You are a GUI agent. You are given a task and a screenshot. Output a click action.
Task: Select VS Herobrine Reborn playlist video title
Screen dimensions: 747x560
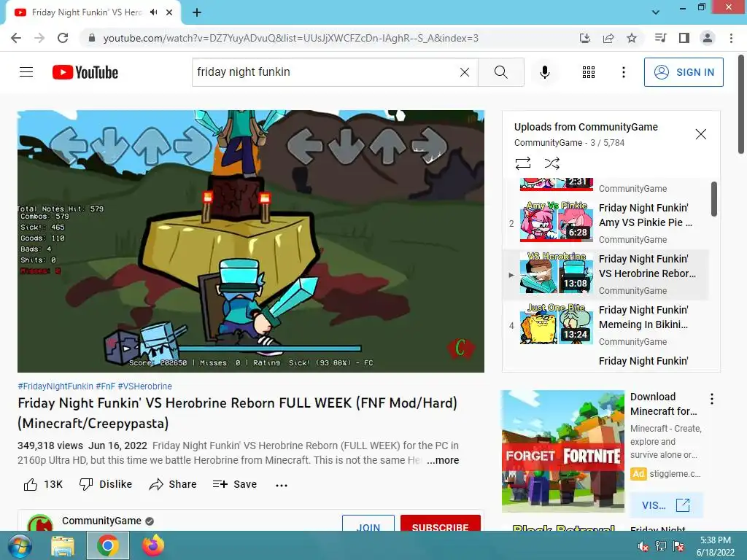[x=647, y=266]
